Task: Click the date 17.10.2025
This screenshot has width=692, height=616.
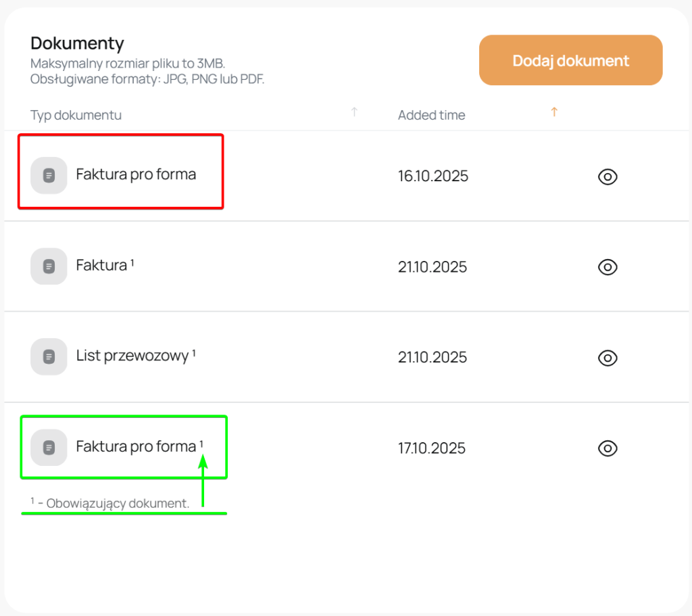Action: (431, 448)
